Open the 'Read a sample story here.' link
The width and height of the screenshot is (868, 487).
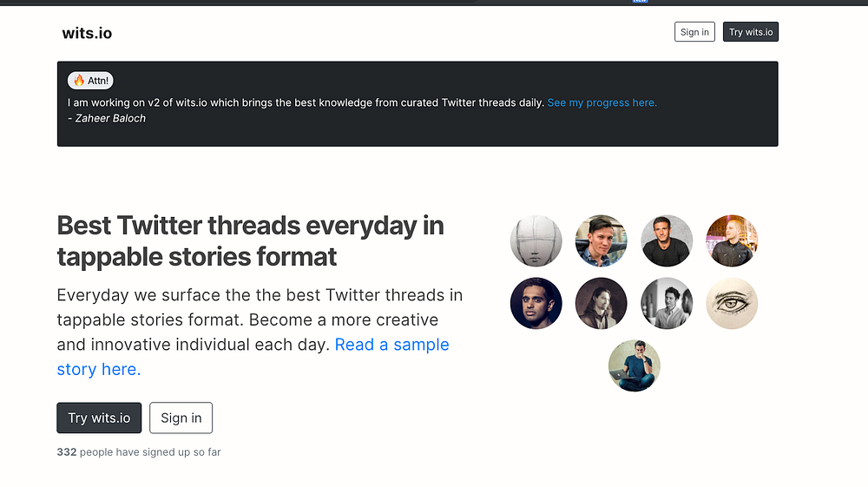click(253, 357)
